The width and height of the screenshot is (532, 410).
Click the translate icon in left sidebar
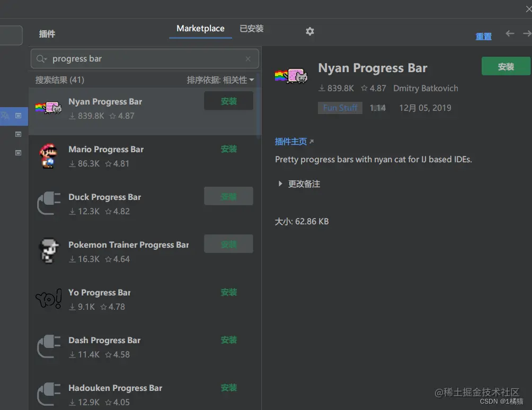point(5,116)
